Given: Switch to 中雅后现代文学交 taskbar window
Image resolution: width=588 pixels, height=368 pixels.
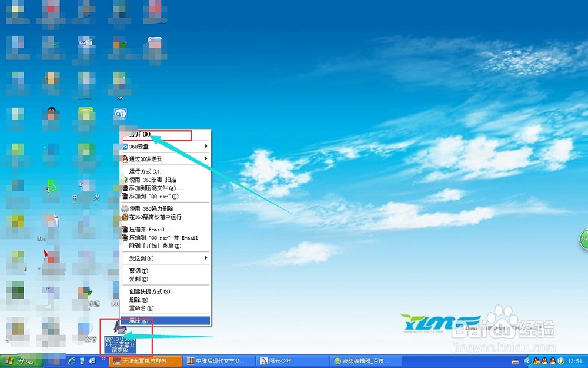Looking at the screenshot, I should [x=219, y=362].
